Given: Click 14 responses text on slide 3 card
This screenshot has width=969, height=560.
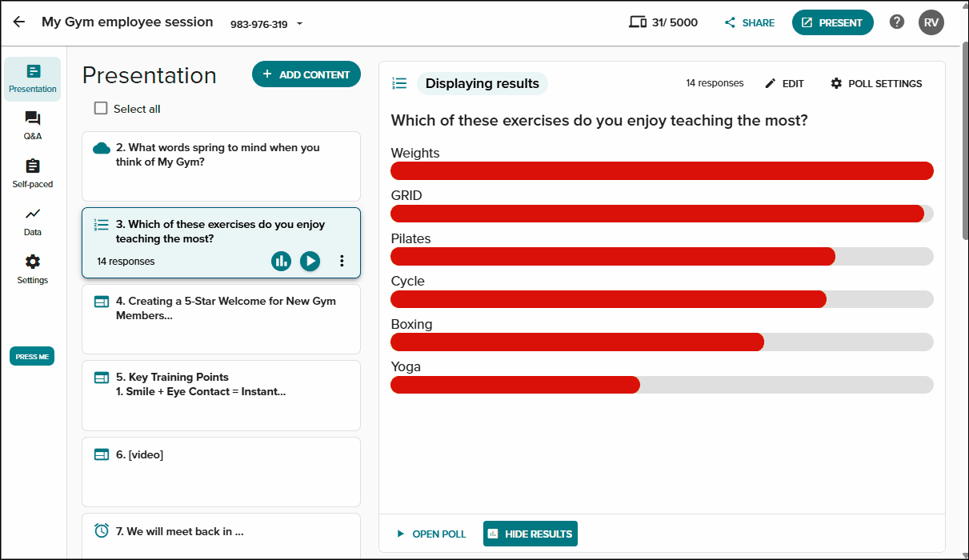Looking at the screenshot, I should tap(126, 262).
